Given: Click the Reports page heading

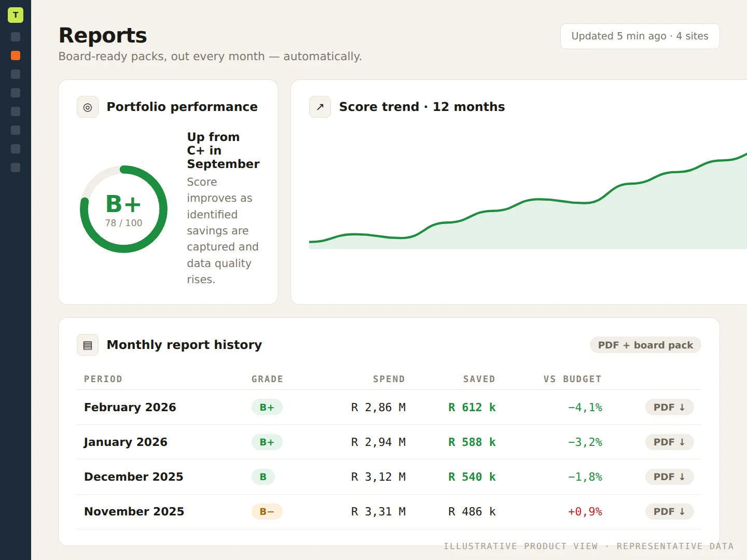Looking at the screenshot, I should click(103, 35).
